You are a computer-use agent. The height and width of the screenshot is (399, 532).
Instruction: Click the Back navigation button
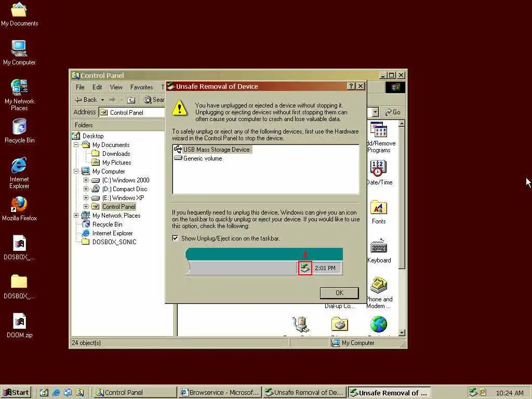coord(86,100)
